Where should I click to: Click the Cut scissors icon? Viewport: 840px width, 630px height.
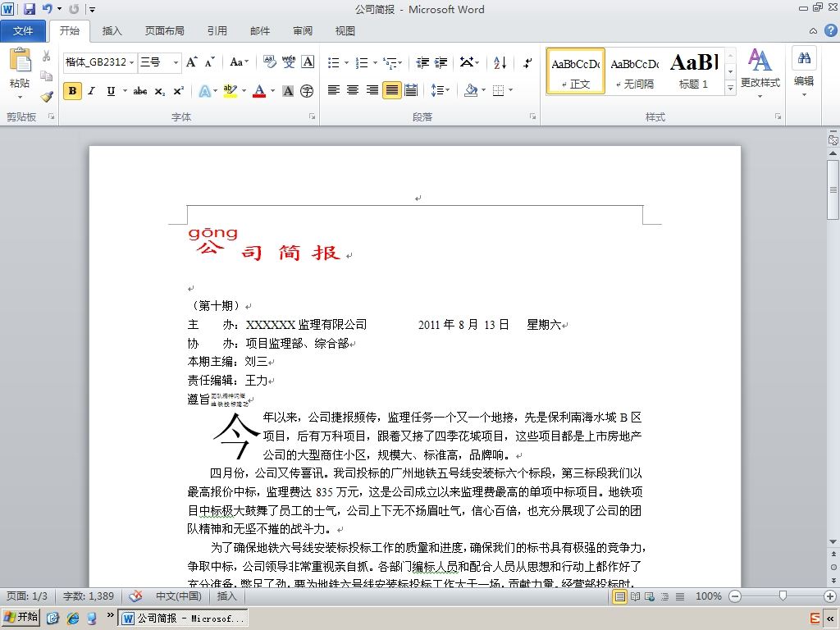click(x=47, y=56)
